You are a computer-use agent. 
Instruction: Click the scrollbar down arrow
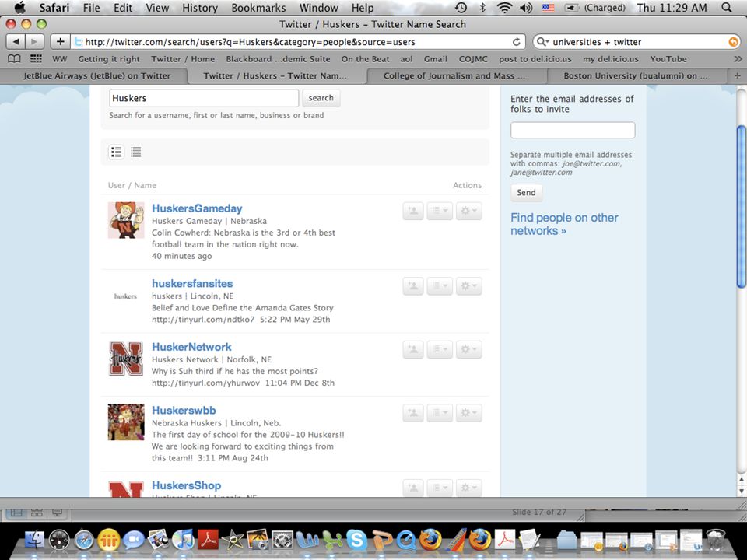coord(742,491)
